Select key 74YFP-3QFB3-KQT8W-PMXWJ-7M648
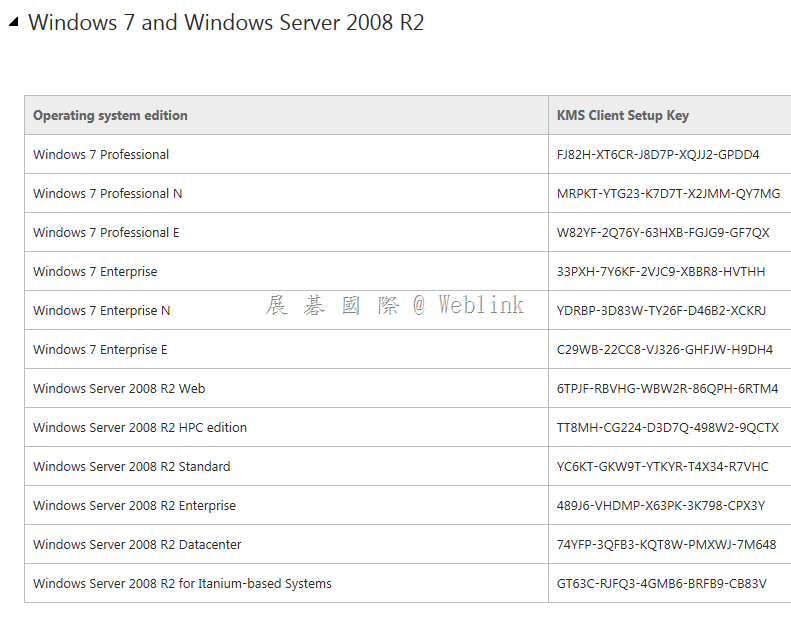The height and width of the screenshot is (619, 791). (x=666, y=544)
